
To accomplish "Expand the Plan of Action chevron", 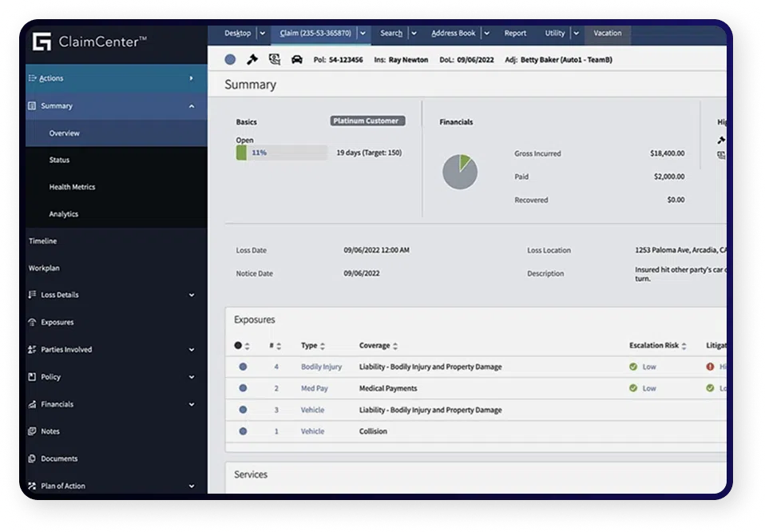I will [x=192, y=486].
